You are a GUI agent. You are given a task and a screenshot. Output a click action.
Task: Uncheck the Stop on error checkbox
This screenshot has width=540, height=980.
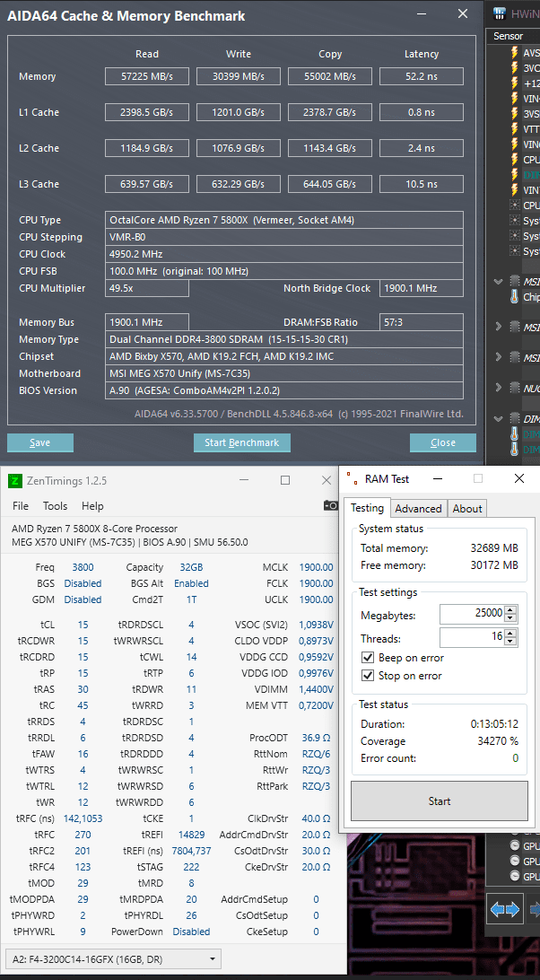tap(368, 676)
